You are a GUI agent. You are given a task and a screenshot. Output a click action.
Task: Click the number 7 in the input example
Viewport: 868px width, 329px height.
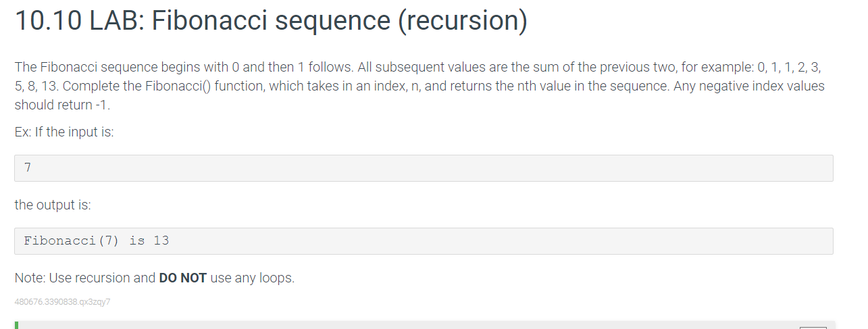click(x=28, y=168)
